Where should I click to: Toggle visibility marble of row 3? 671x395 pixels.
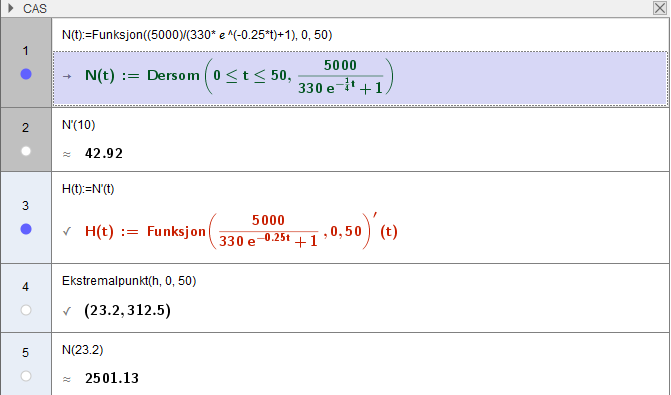(26, 229)
